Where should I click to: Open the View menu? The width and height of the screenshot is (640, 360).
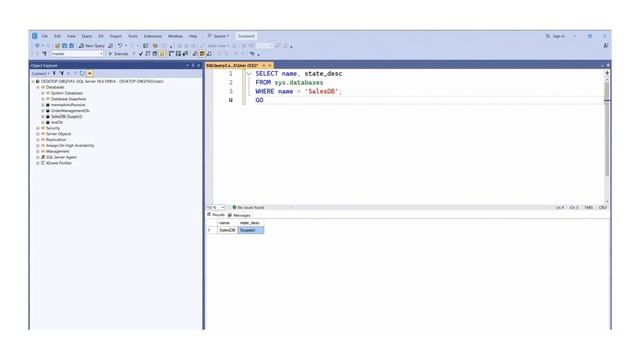[x=71, y=36]
